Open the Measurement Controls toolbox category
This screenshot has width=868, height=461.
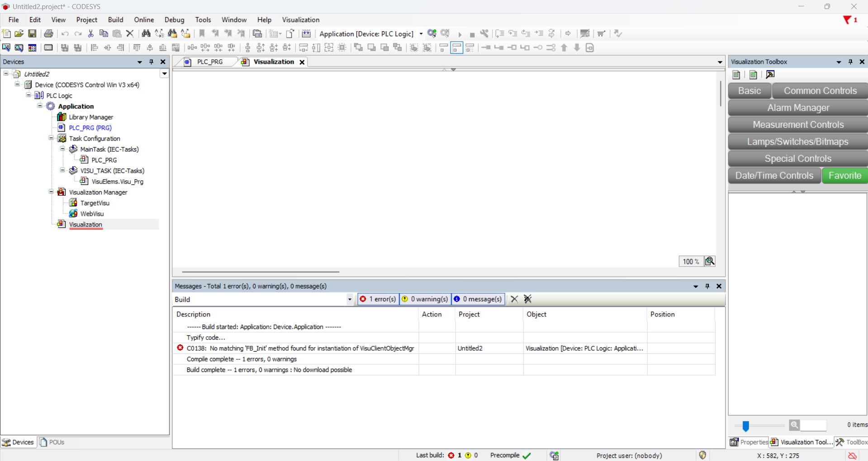pos(798,125)
